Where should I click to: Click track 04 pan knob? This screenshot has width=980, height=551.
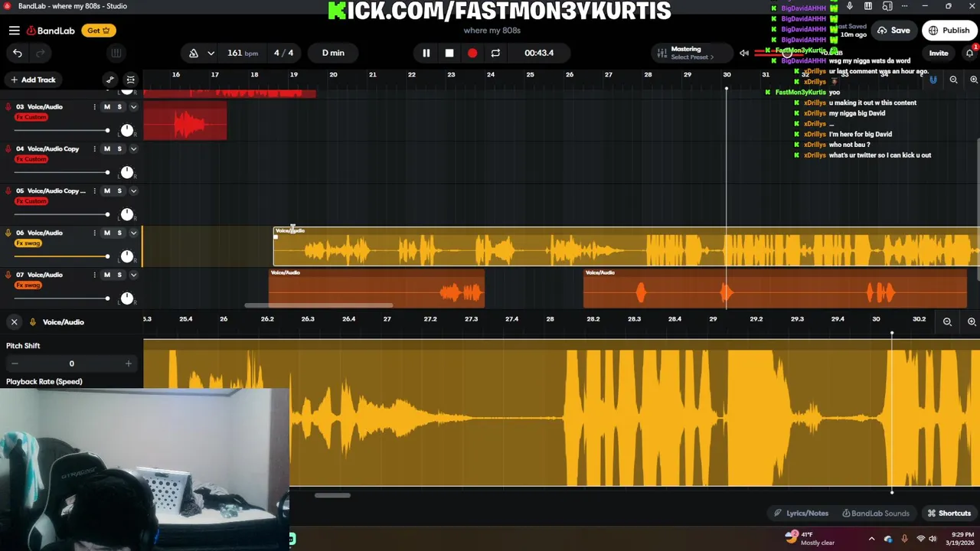click(127, 172)
